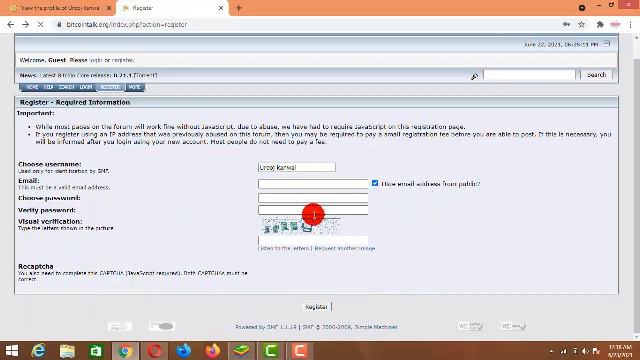Toggle 'Hide email address from public' checkbox
The image size is (640, 360).
click(375, 183)
